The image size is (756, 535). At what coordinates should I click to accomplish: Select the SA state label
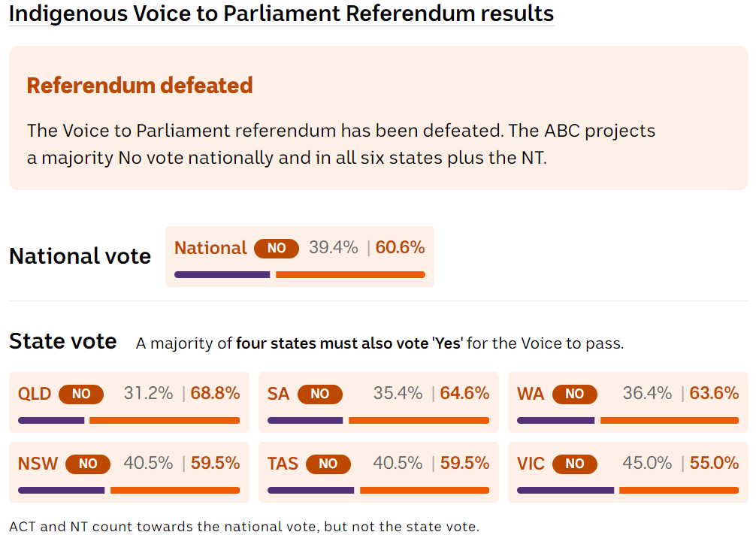coord(278,394)
